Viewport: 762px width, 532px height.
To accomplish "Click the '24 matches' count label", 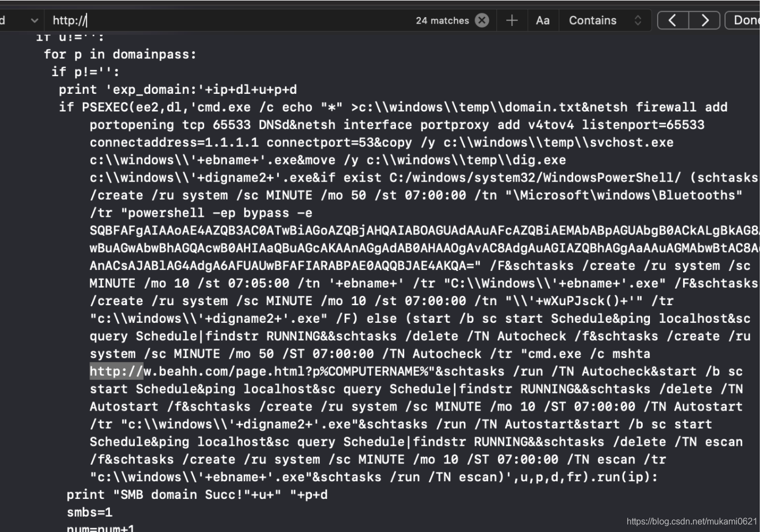I will [x=442, y=20].
